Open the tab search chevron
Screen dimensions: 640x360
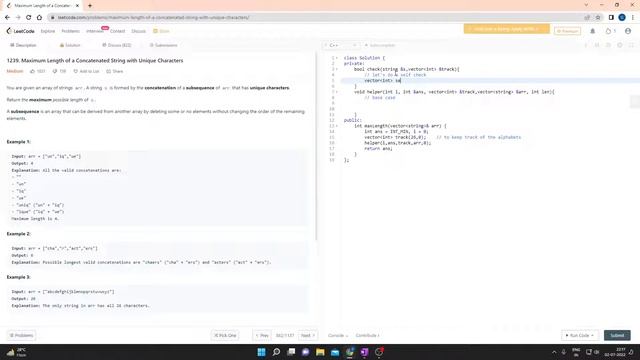click(587, 5)
